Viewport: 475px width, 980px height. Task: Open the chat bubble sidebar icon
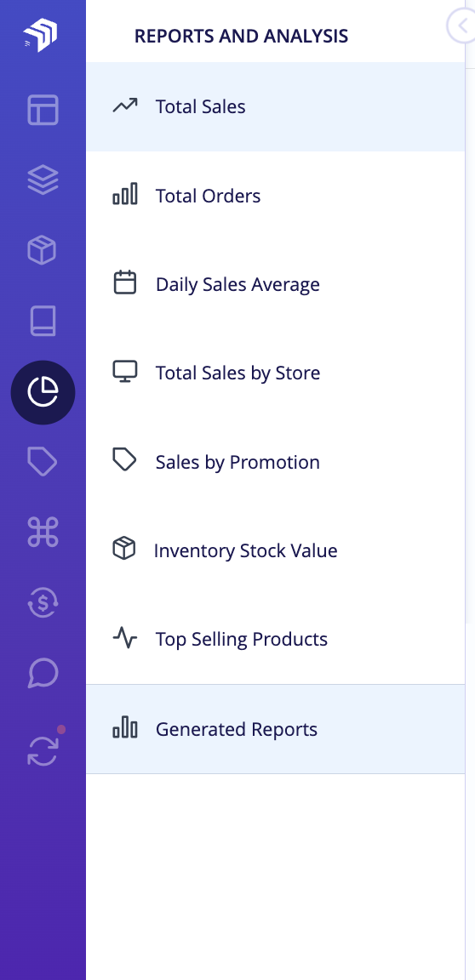pos(43,673)
